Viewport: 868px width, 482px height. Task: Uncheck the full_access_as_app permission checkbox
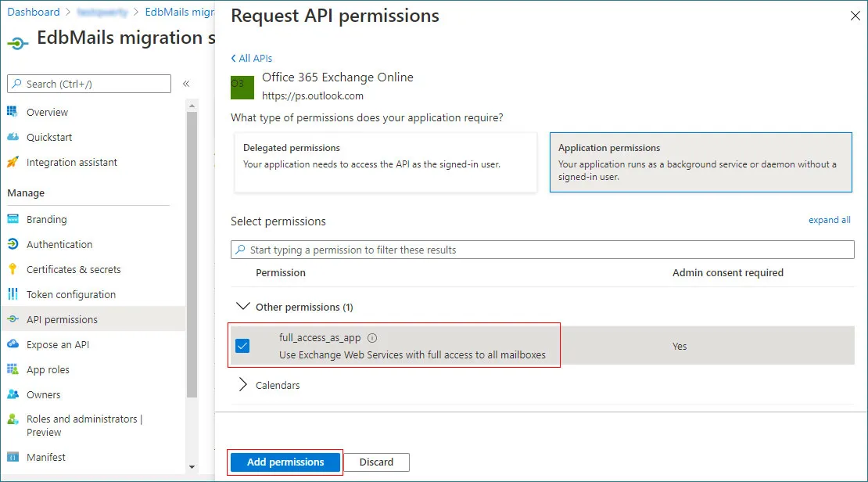point(242,346)
